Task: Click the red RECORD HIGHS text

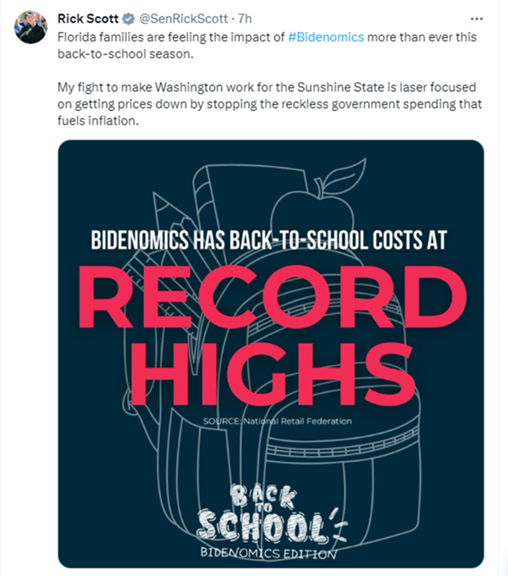Action: click(272, 335)
